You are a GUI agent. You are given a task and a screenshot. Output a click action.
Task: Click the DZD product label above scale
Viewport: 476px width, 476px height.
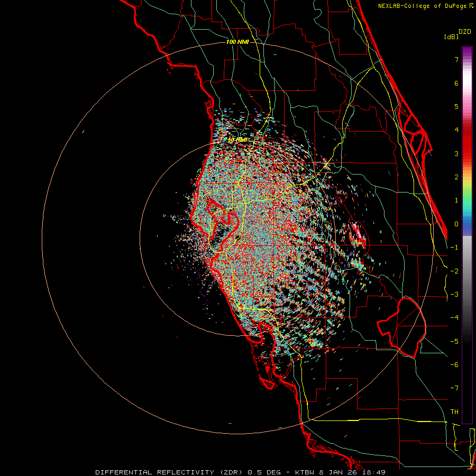[x=465, y=32]
